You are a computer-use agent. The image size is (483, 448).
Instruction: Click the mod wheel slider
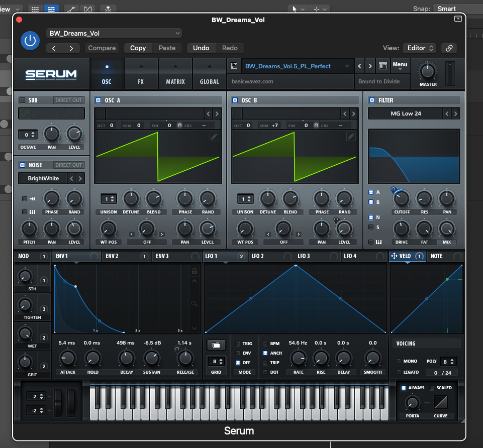click(70, 402)
